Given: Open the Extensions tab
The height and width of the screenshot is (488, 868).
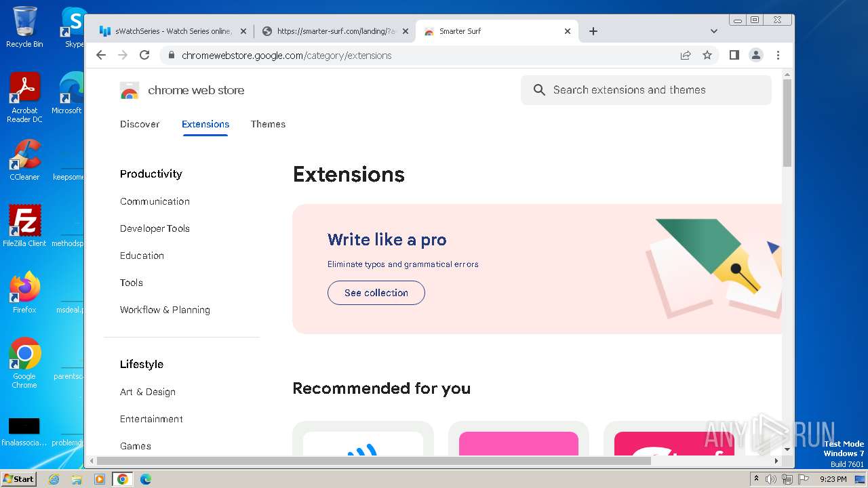Looking at the screenshot, I should (205, 124).
